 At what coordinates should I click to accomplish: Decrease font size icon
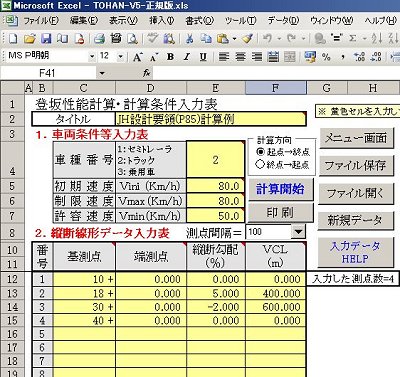(x=153, y=57)
